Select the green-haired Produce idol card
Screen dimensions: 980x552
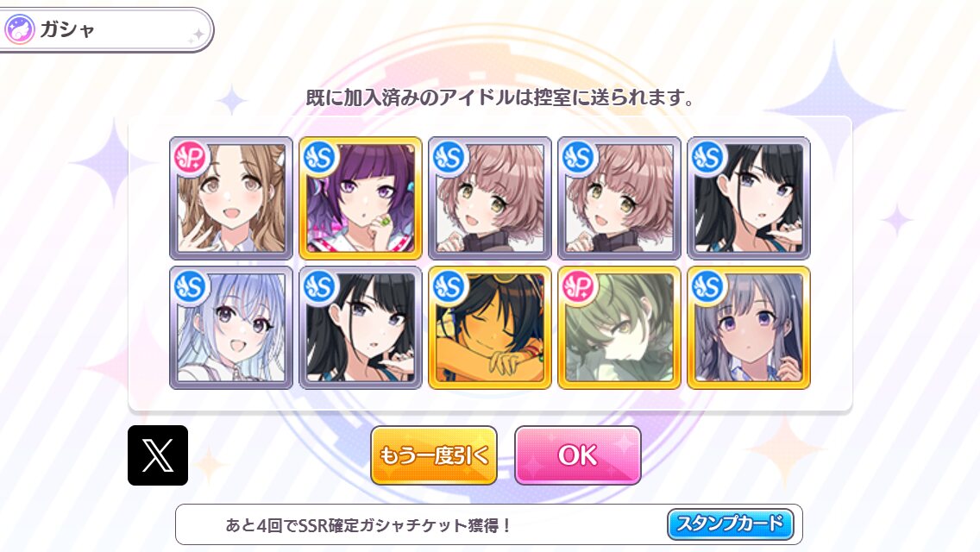coord(619,328)
